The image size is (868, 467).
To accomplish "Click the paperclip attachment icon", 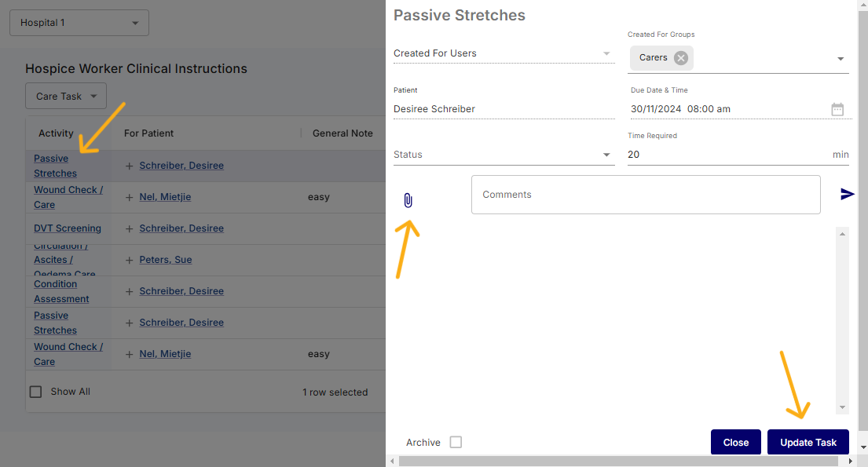I will click(x=408, y=200).
